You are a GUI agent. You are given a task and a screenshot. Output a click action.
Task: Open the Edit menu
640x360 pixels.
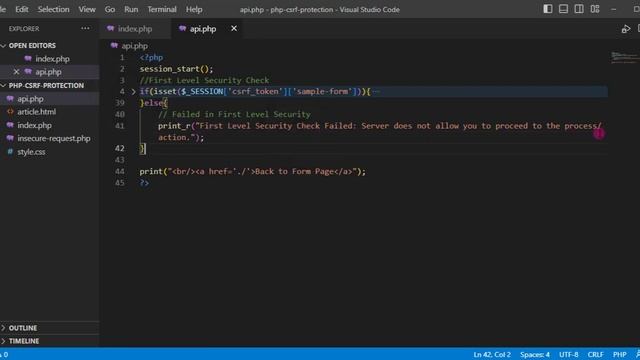pos(22,9)
